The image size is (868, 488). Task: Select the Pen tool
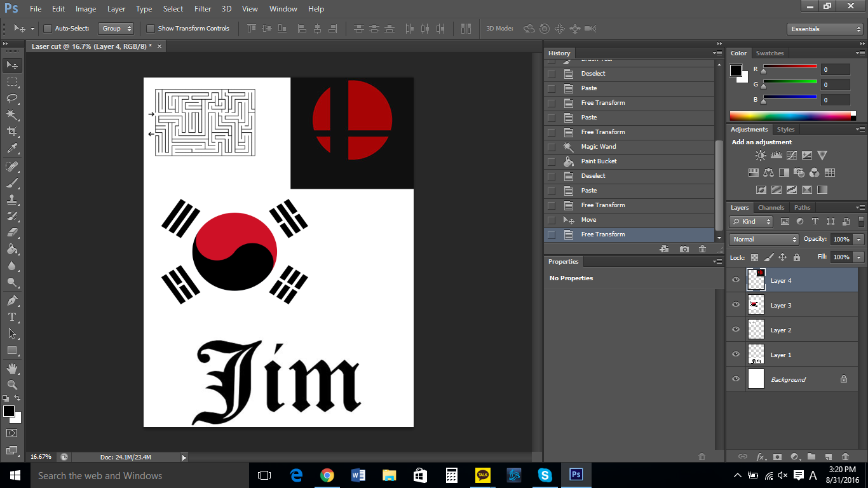[12, 301]
